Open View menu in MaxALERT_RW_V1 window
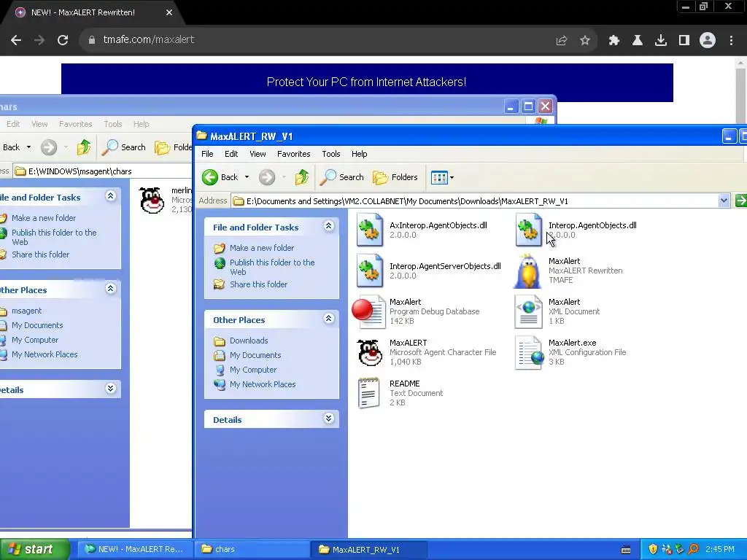Viewport: 747px width, 560px height. [x=258, y=154]
